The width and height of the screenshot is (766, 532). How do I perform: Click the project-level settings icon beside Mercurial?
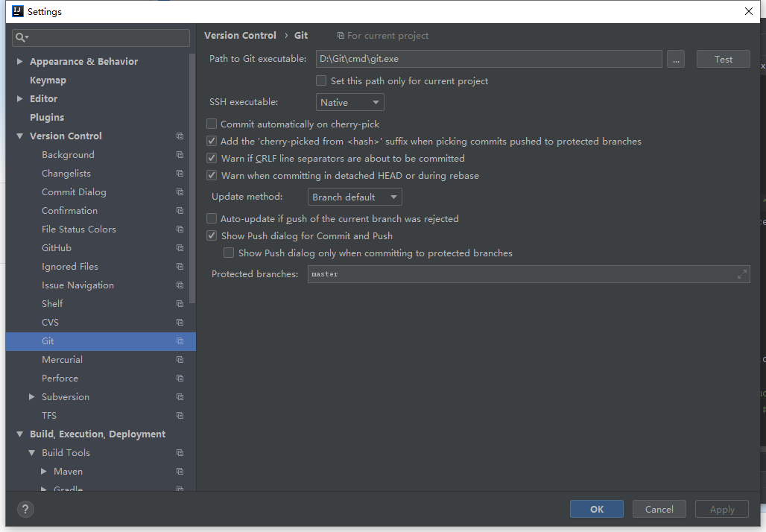pyautogui.click(x=179, y=359)
